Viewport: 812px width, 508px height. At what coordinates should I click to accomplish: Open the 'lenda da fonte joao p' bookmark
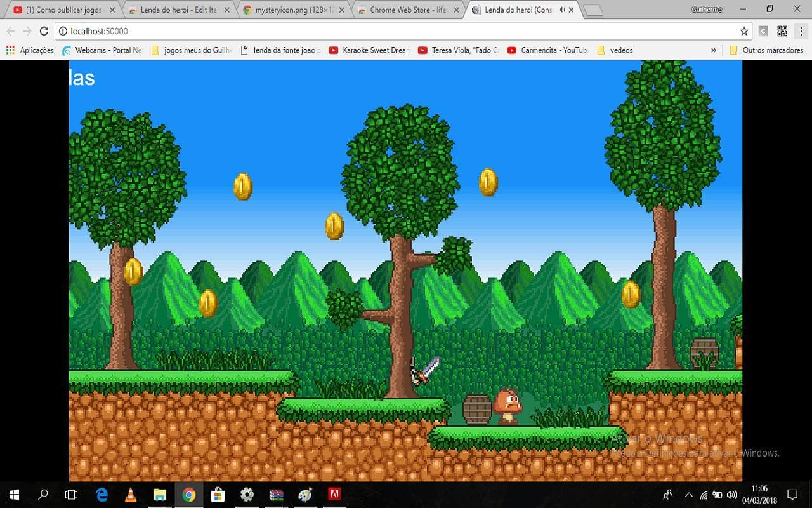(281, 50)
